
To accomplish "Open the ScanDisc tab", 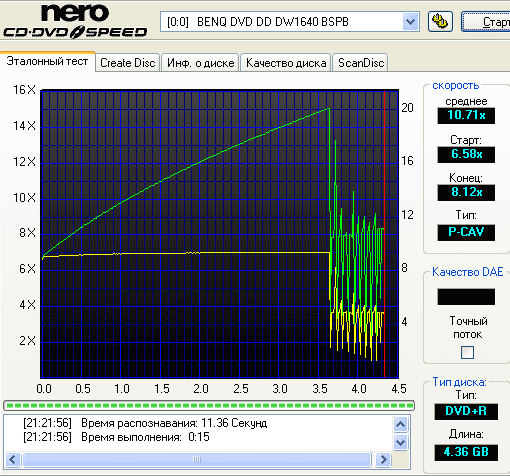I will pos(361,63).
